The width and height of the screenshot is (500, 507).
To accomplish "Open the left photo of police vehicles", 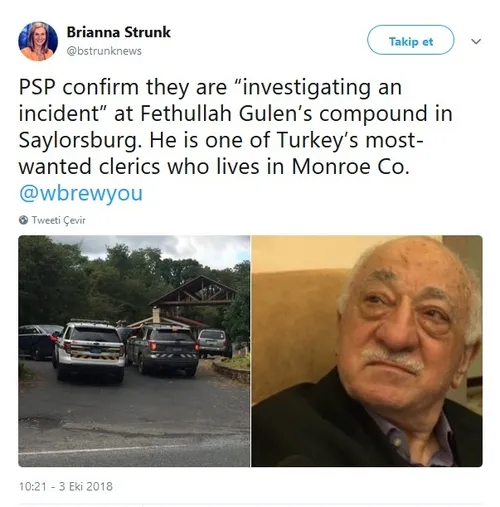I will [x=134, y=351].
